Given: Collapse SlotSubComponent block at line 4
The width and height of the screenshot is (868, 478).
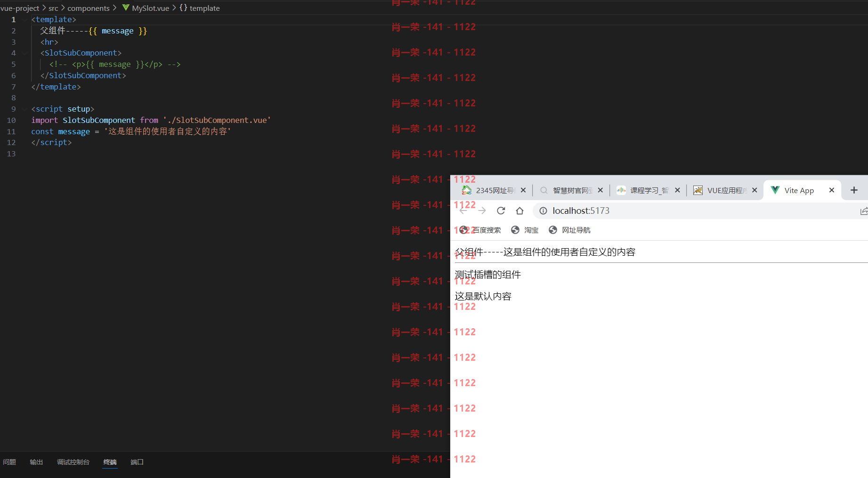Looking at the screenshot, I should [x=24, y=53].
